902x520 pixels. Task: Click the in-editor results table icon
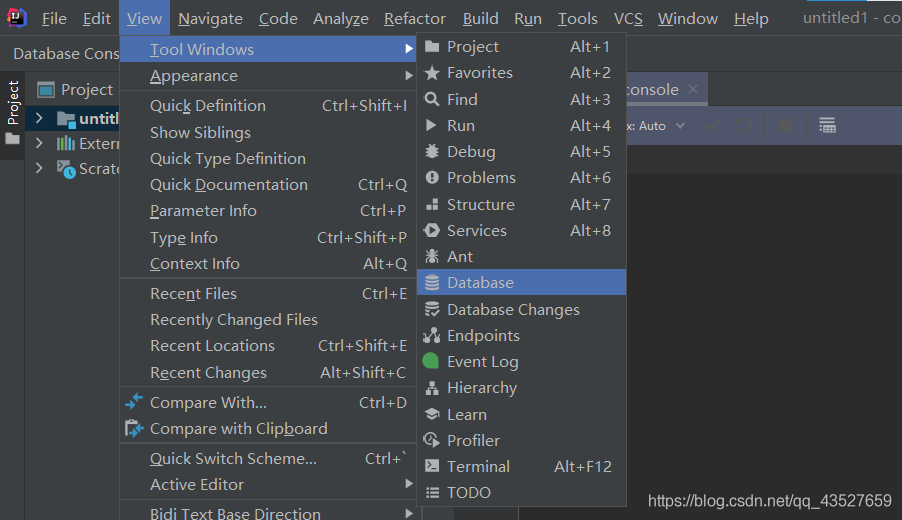click(827, 126)
